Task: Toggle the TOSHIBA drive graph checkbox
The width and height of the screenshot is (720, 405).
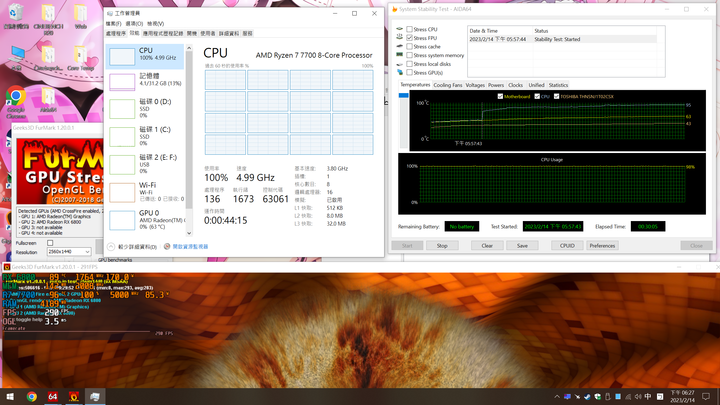Action: click(557, 96)
